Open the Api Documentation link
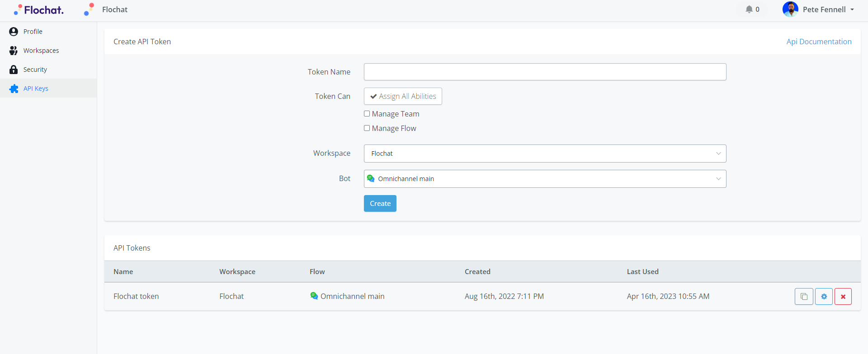 819,42
